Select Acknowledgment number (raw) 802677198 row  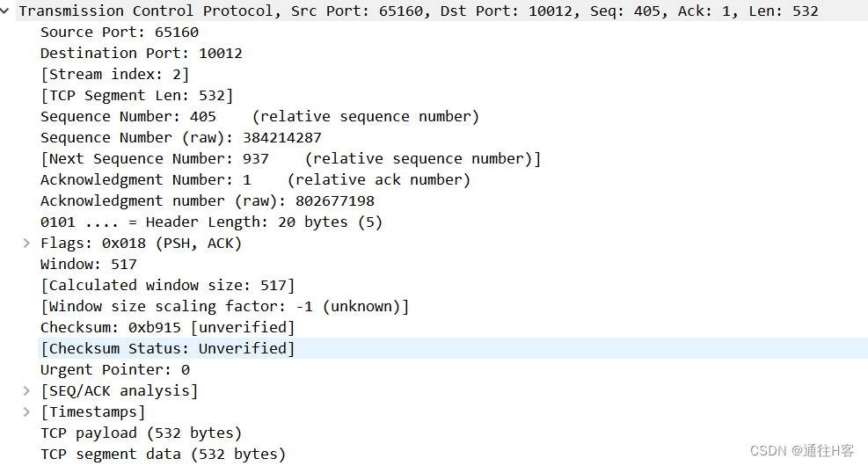tap(207, 201)
